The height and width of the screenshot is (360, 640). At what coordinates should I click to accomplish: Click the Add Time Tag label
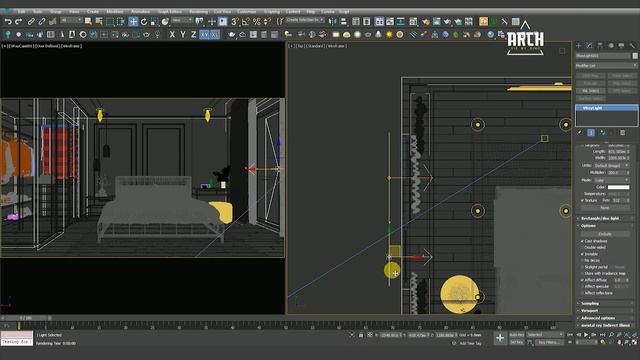coord(471,343)
